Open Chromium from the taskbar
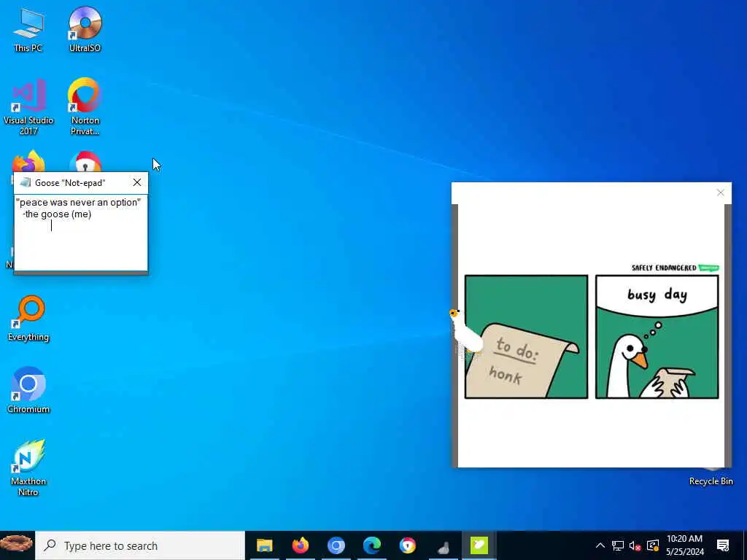 tap(336, 545)
